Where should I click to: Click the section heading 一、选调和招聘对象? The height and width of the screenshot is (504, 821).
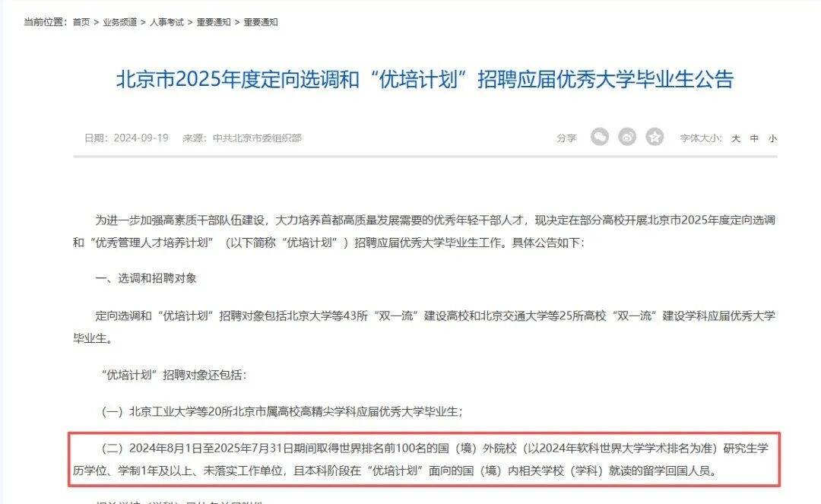146,278
